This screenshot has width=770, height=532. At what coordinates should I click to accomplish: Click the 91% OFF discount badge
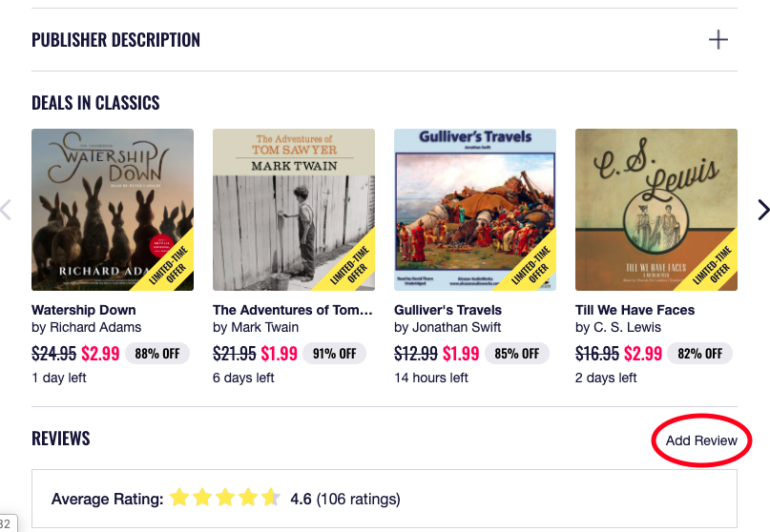click(334, 354)
